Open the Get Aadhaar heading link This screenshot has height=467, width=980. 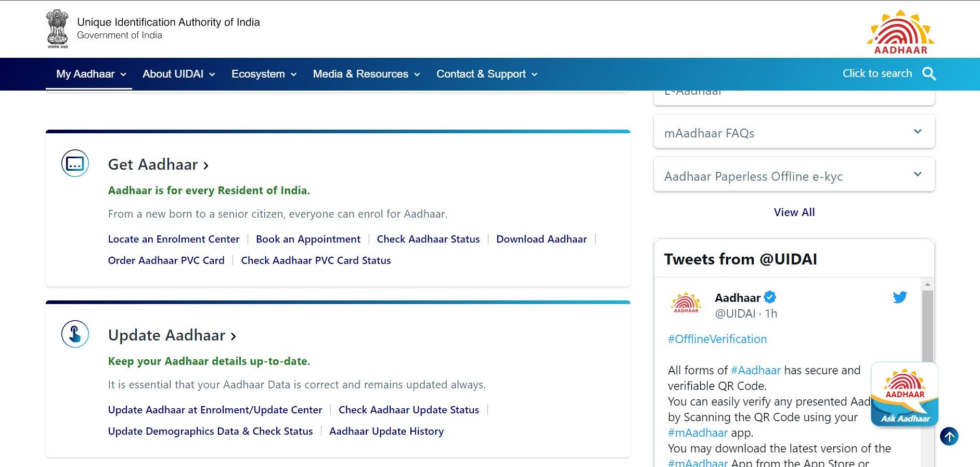(x=158, y=165)
